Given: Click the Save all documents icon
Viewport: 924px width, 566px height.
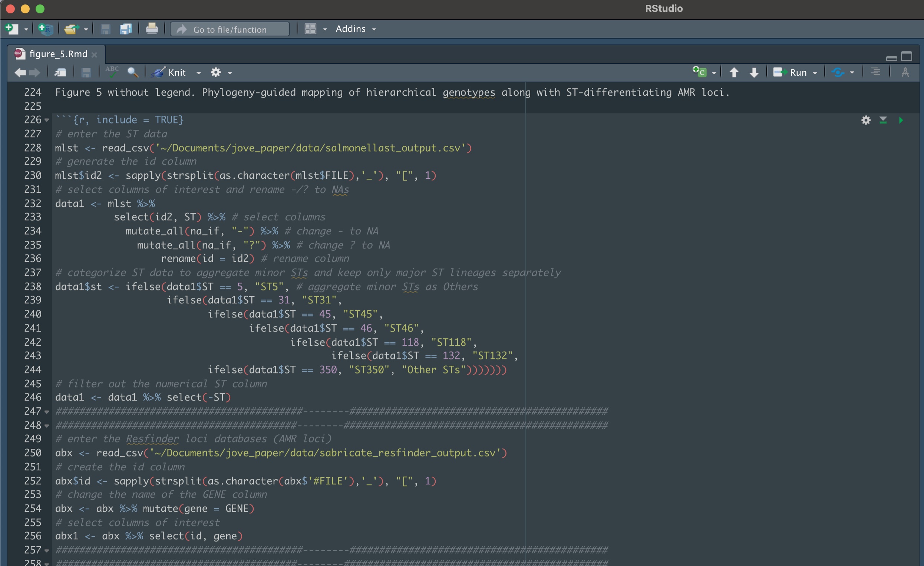Looking at the screenshot, I should pyautogui.click(x=126, y=29).
